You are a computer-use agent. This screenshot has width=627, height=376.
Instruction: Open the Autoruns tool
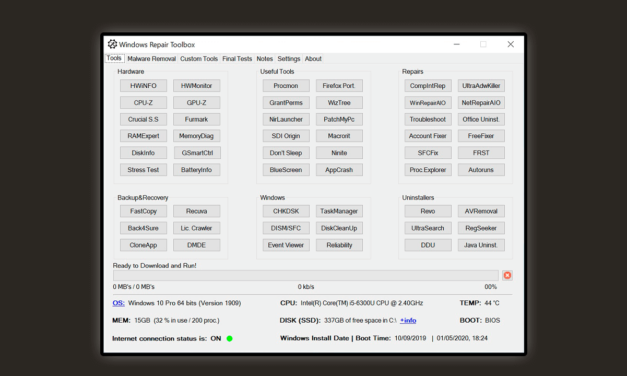481,170
